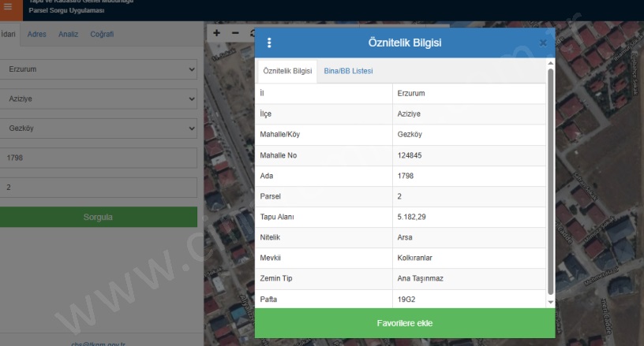The width and height of the screenshot is (644, 346).
Task: Zoom in the map with plus icon
Action: (x=217, y=35)
